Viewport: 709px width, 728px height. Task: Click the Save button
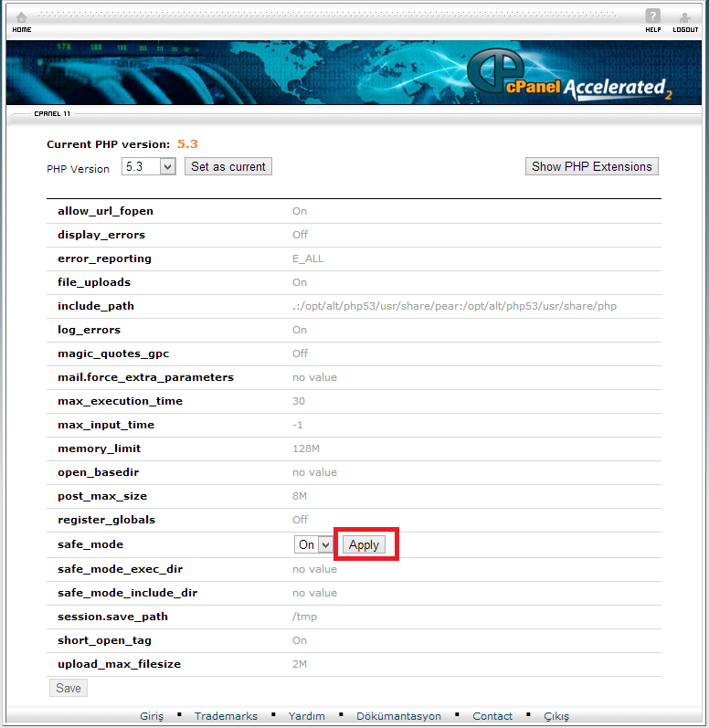point(68,688)
